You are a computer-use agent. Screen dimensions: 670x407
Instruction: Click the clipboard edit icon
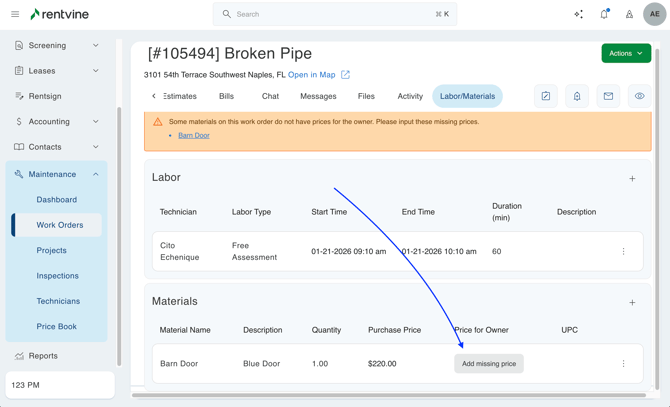tap(545, 96)
